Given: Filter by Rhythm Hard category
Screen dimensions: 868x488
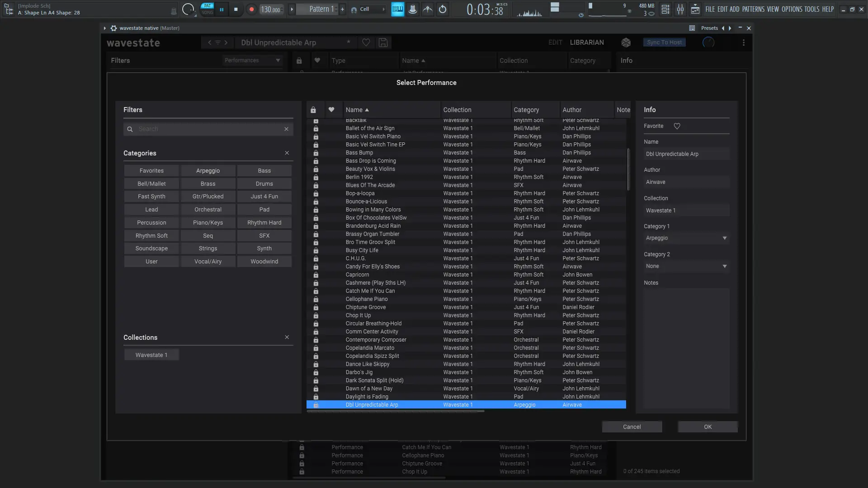Looking at the screenshot, I should tap(264, 223).
